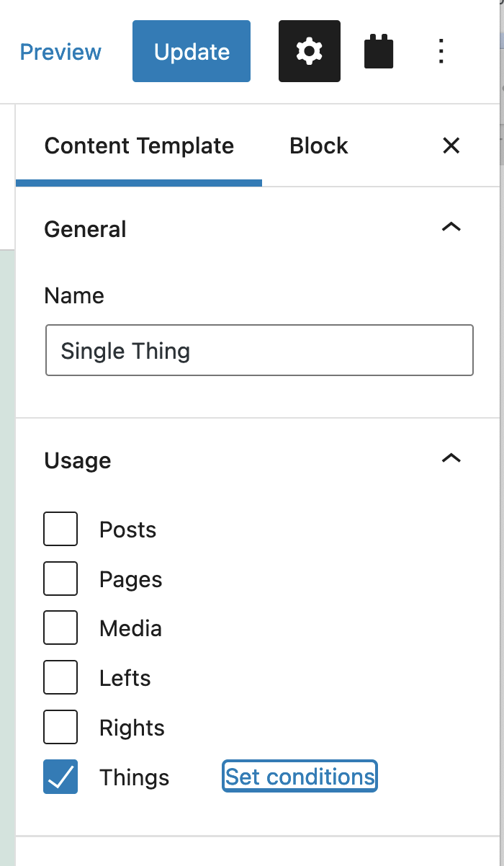Screen dimensions: 504x866
Task: Check the Pages checkbox
Action: 60,579
